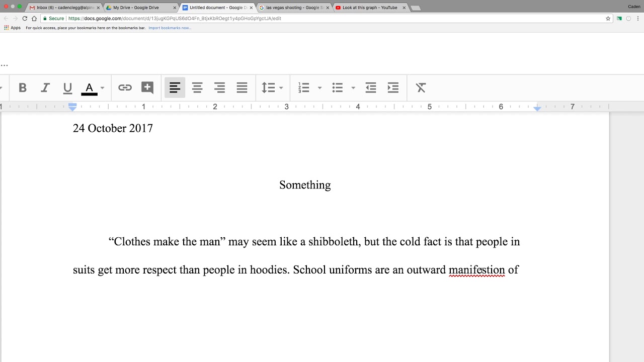The height and width of the screenshot is (362, 644).
Task: Decrease indent
Action: (371, 88)
